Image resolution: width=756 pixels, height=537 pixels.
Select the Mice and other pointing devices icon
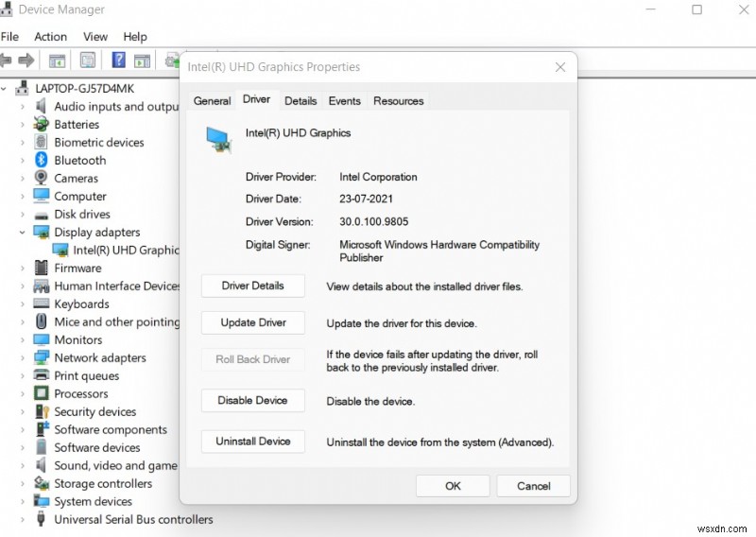[42, 321]
